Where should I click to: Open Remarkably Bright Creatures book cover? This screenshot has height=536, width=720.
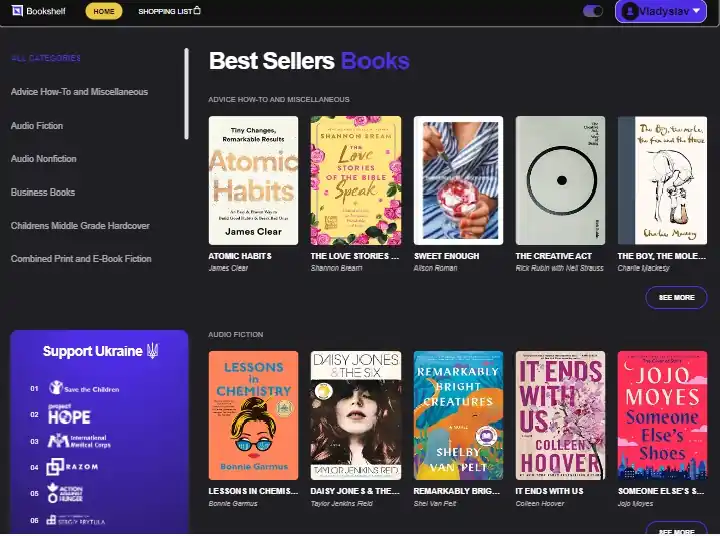point(458,416)
